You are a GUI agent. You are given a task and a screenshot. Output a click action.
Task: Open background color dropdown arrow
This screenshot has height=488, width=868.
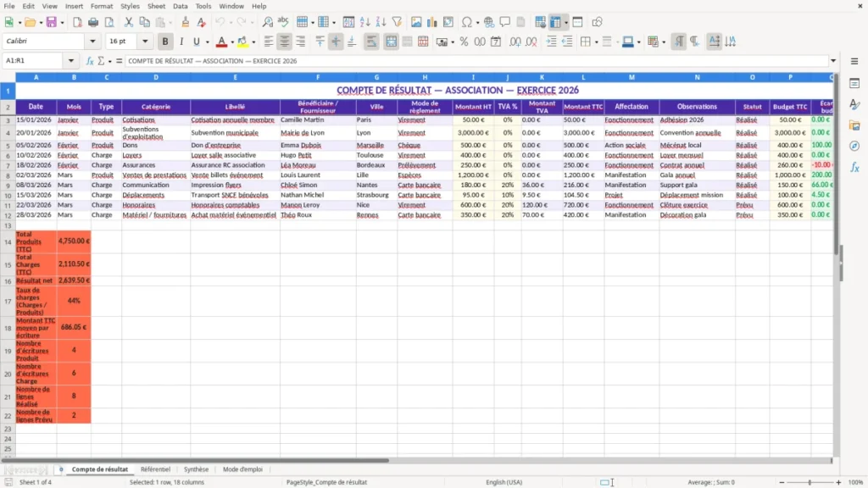253,42
